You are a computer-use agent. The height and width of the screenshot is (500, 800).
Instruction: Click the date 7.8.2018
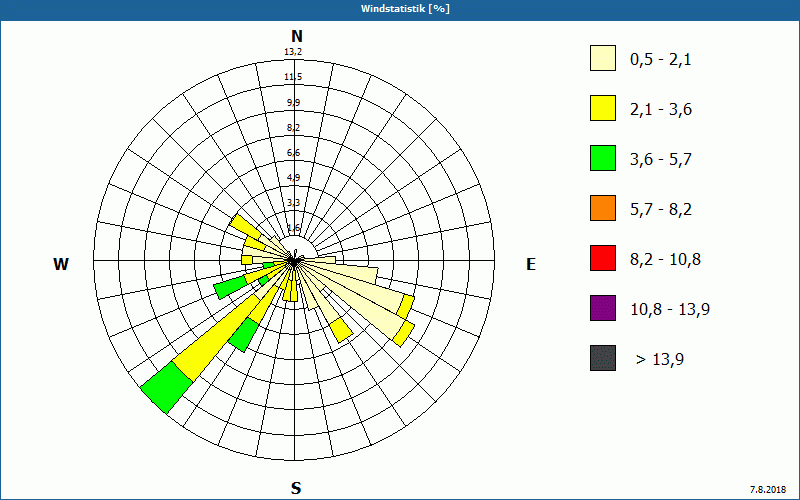(x=768, y=489)
